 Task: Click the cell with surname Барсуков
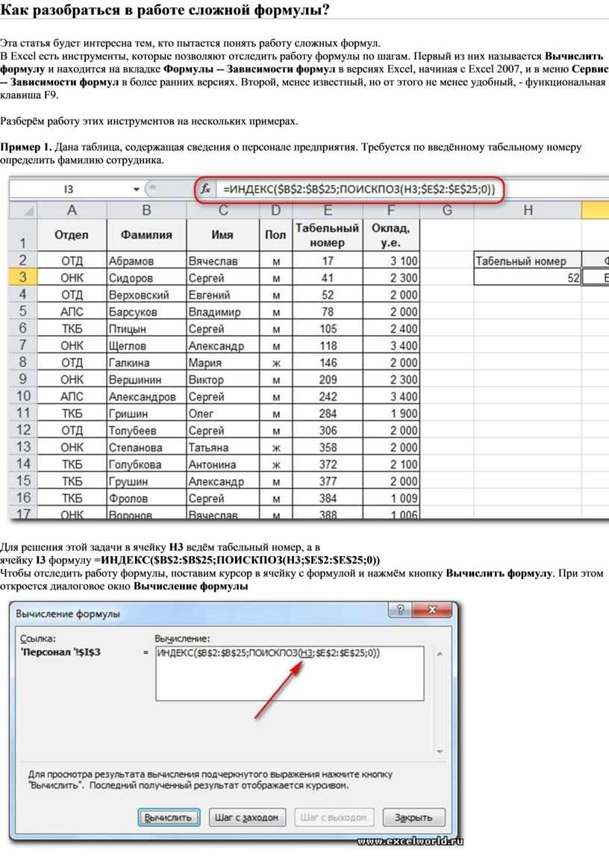[147, 312]
